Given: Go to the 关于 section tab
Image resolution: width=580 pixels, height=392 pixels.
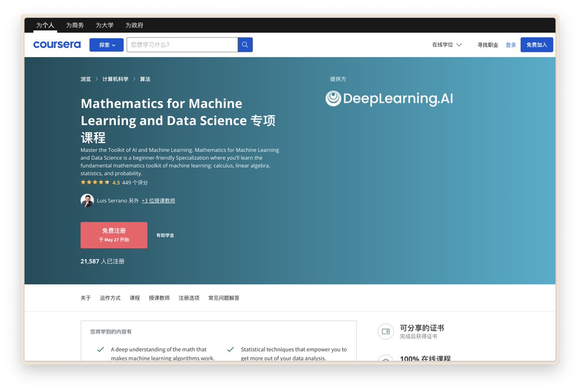Looking at the screenshot, I should [x=86, y=298].
